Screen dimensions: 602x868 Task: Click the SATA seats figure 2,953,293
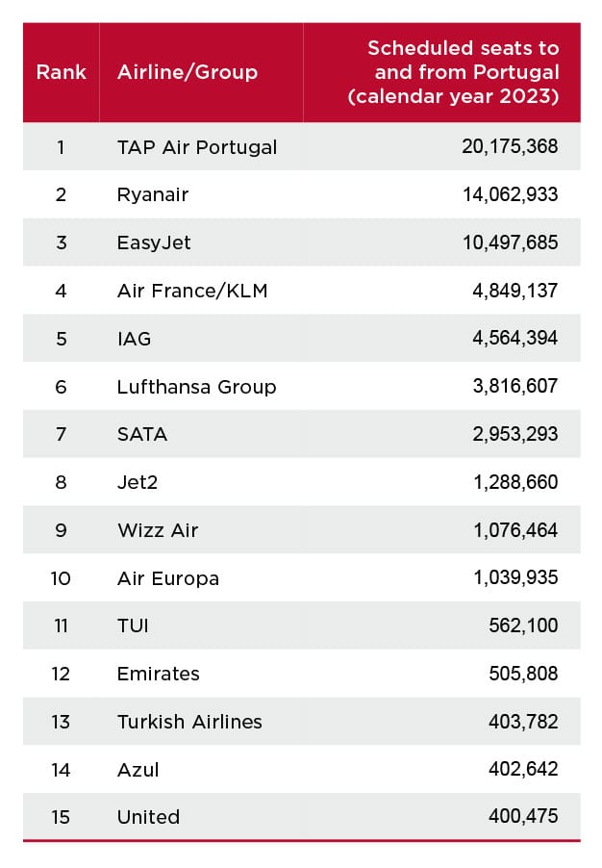tap(515, 434)
